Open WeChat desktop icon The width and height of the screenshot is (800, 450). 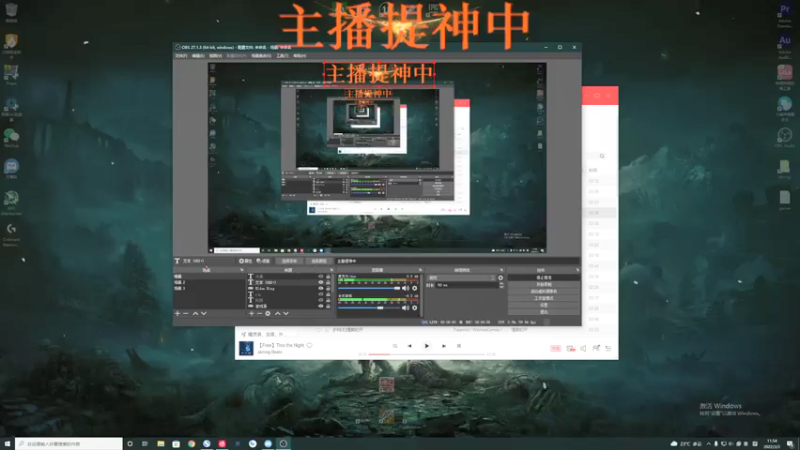(11, 138)
